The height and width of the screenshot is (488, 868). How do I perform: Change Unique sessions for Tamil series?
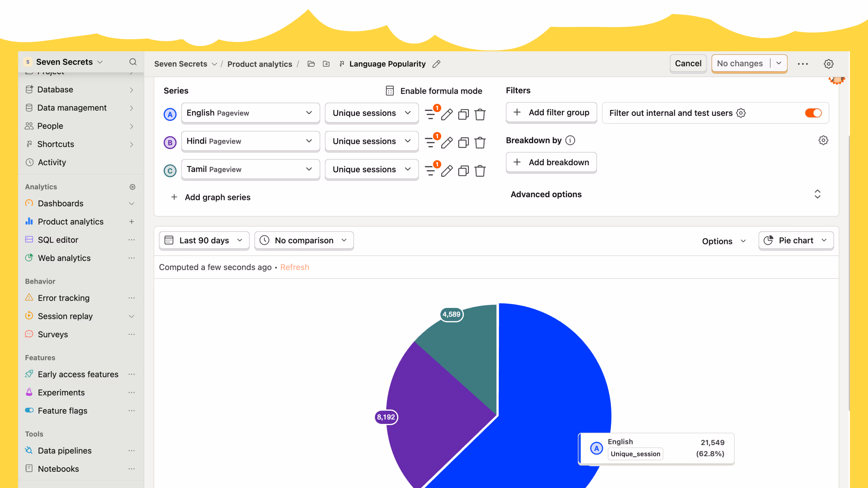[372, 169]
